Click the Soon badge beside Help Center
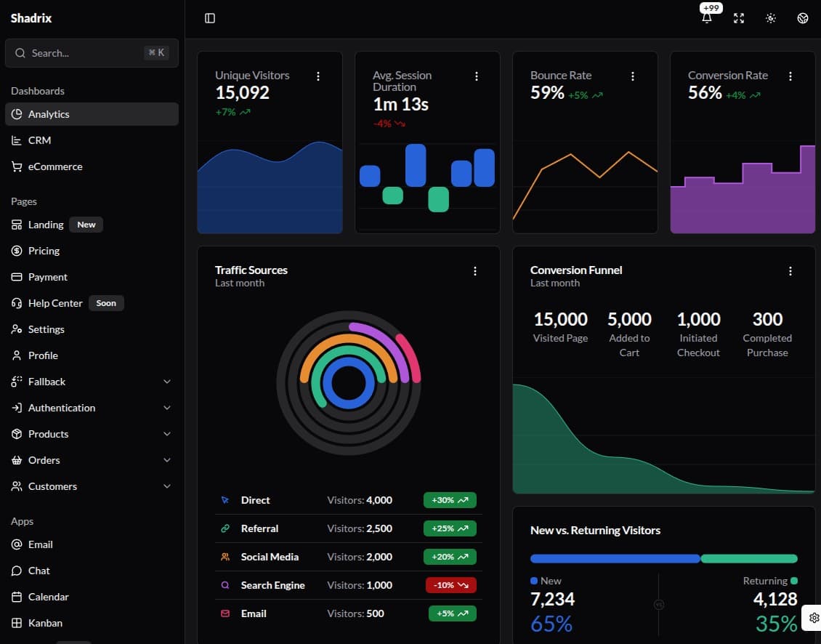This screenshot has height=644, width=821. 106,303
